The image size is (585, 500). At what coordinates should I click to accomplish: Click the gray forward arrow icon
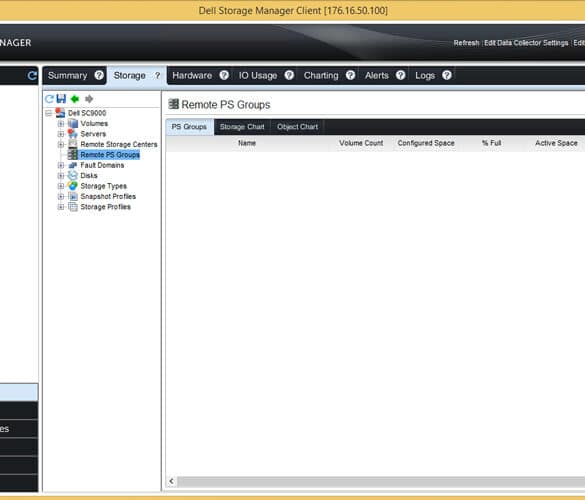click(x=89, y=99)
